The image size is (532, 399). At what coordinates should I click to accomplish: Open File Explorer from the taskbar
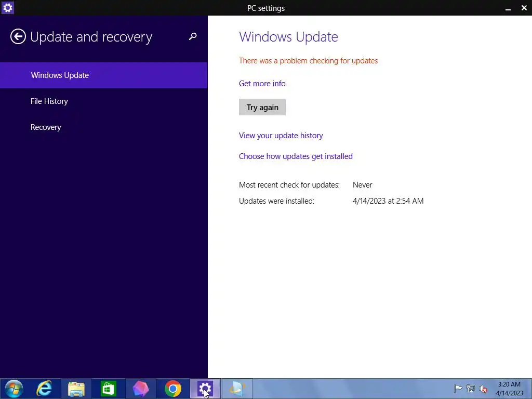76,389
